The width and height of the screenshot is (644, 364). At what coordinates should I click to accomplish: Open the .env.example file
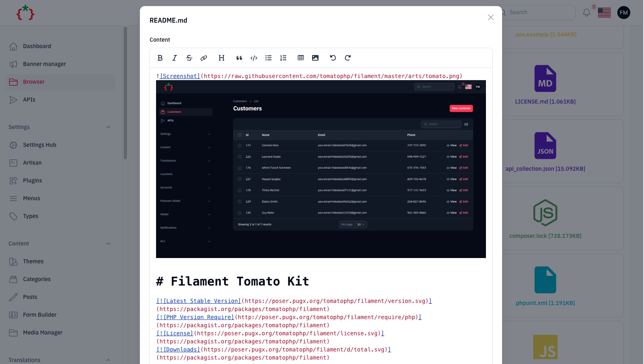(x=545, y=34)
